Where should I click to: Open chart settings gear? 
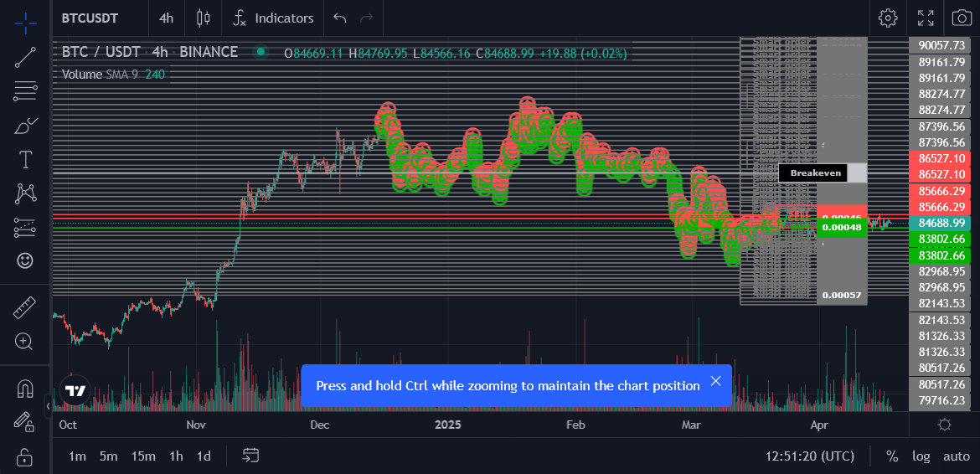pos(888,18)
